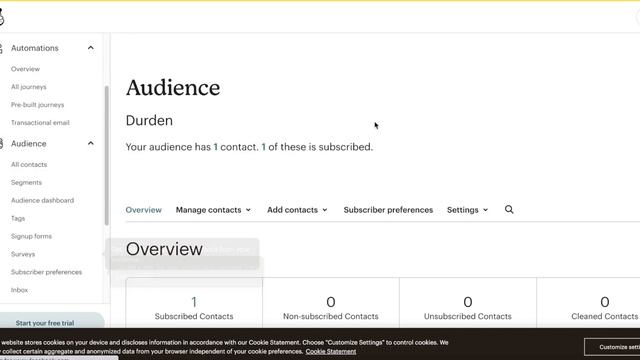The image size is (640, 360).
Task: Go to All journeys
Action: [29, 87]
